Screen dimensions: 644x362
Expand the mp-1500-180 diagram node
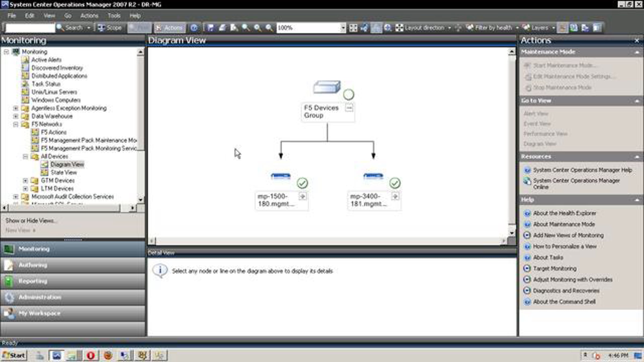click(303, 196)
